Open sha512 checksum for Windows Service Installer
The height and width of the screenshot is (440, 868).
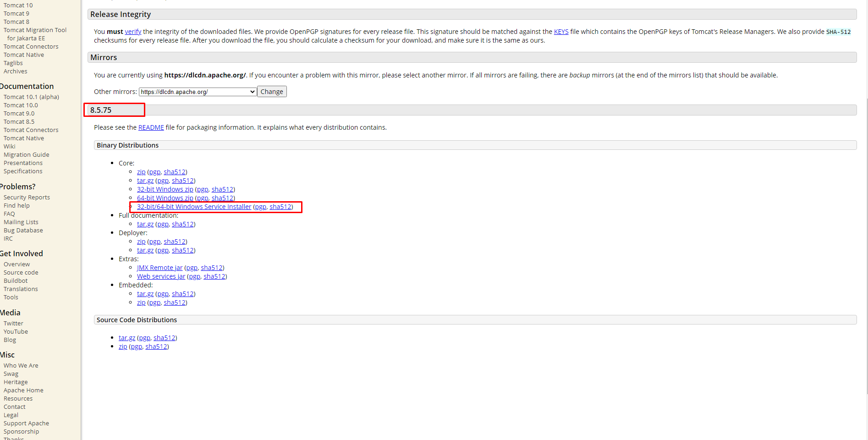tap(280, 207)
